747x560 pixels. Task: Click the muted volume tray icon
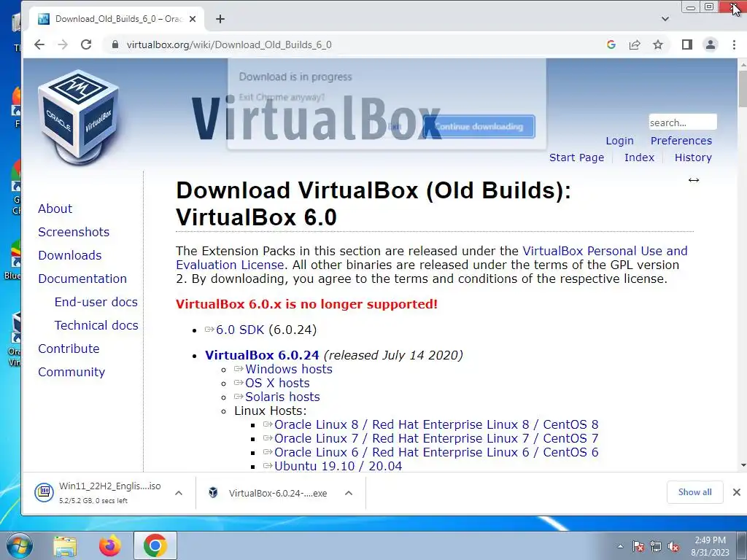tap(673, 546)
